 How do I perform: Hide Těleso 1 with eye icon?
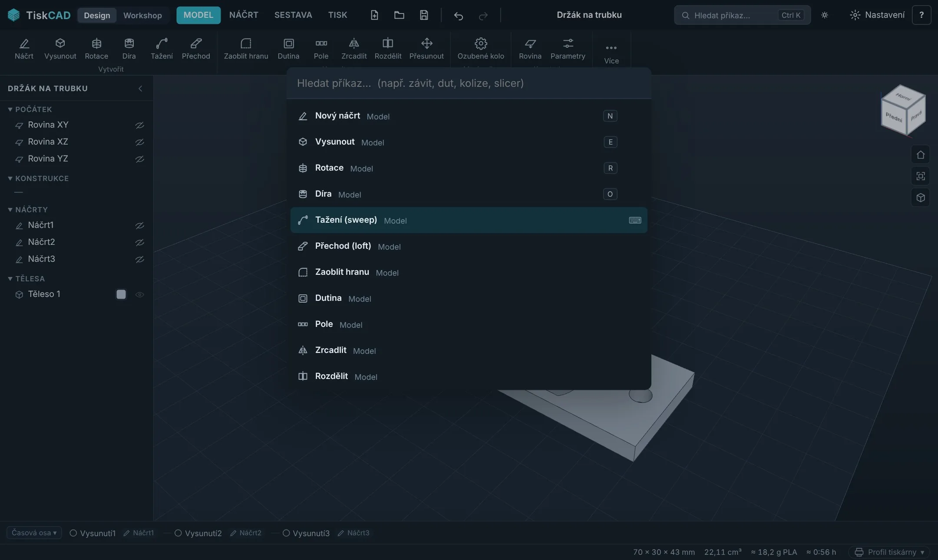(139, 294)
